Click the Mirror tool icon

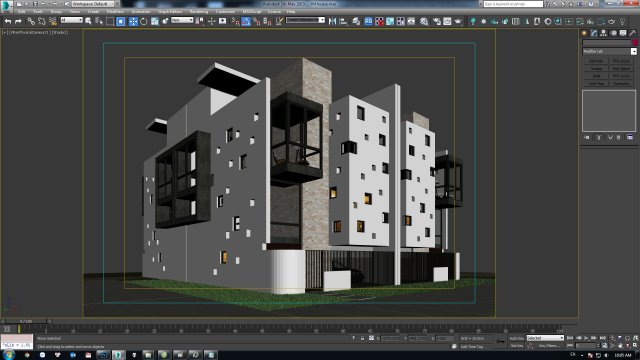tap(333, 21)
